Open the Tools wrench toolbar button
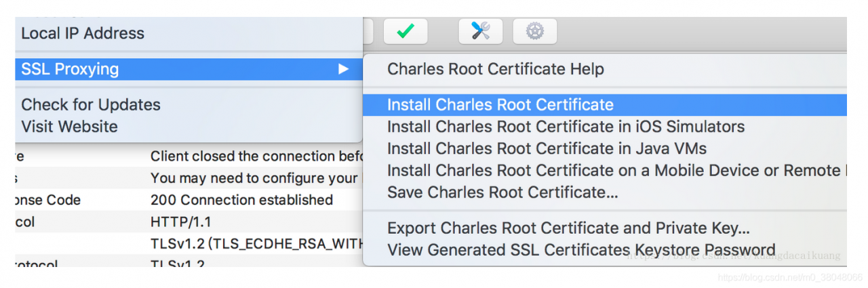The height and width of the screenshot is (288, 868). tap(480, 31)
